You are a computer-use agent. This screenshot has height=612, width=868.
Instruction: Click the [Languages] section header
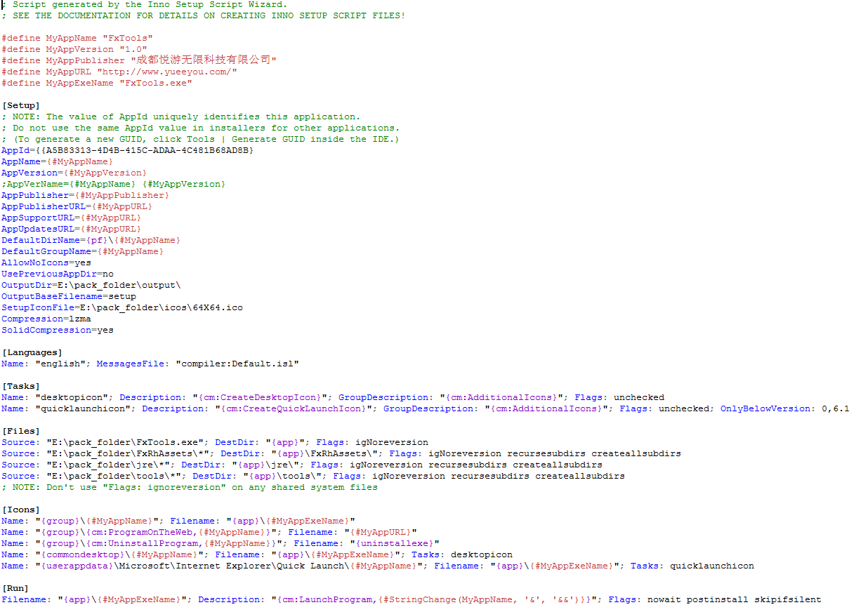32,352
